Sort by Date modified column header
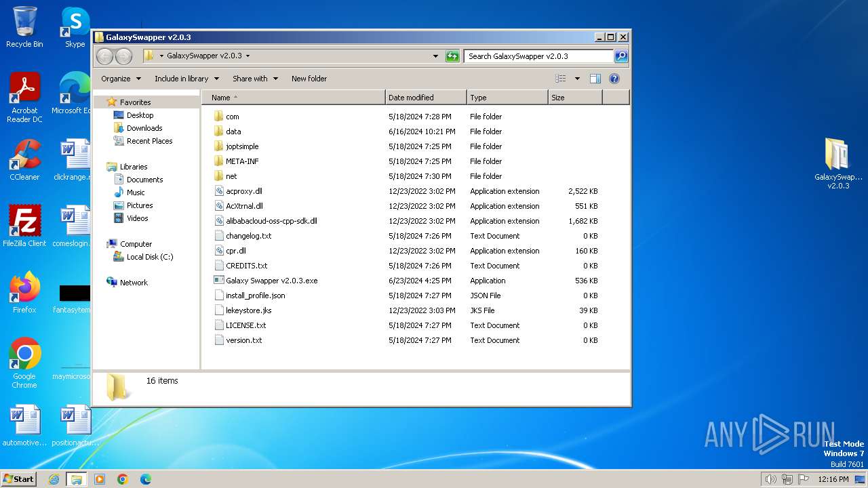868x488 pixels. (x=426, y=98)
